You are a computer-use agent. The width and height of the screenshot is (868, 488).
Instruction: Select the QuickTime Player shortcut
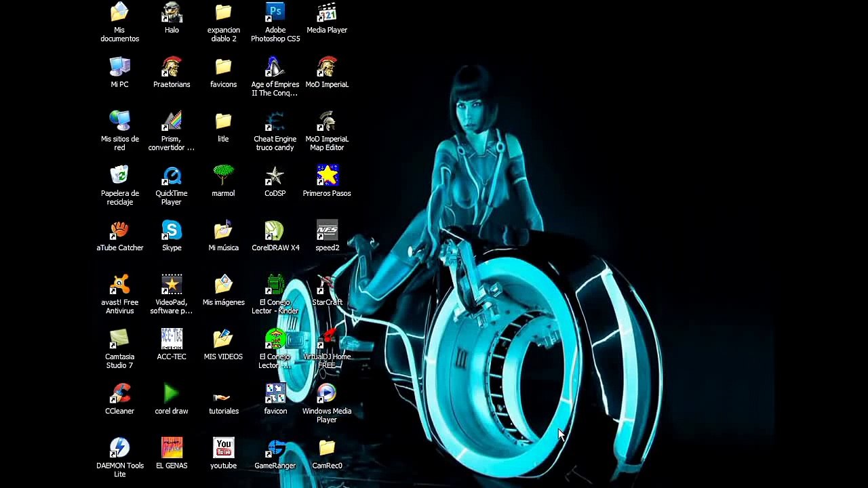tap(172, 175)
